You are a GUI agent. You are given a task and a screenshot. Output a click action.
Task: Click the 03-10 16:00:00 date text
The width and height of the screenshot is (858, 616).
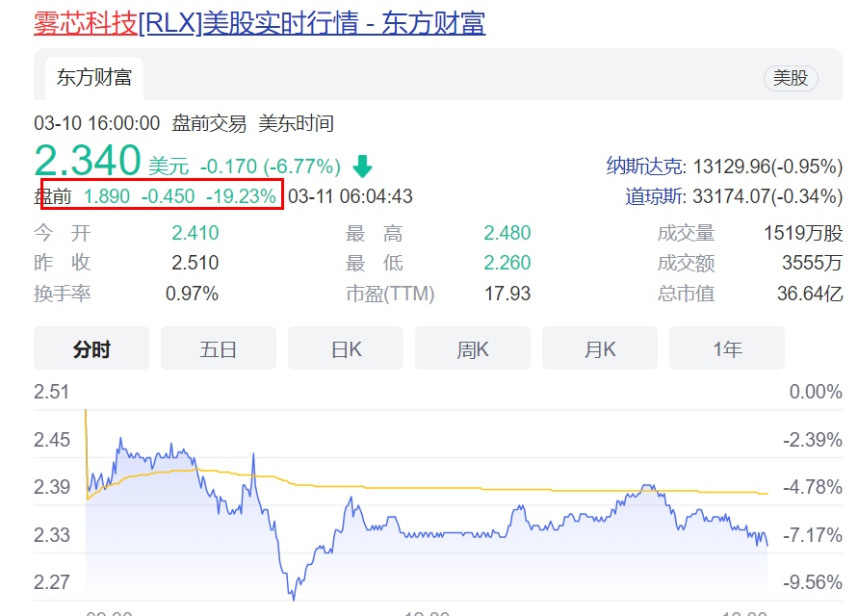(x=97, y=123)
